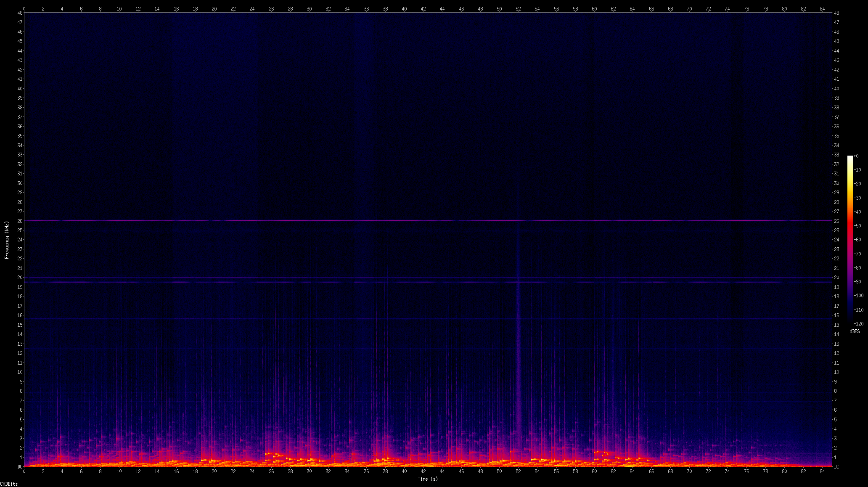Viewport: 868px width, 487px height.
Task: Click the +0 value atop the color legend
Action: [856, 156]
